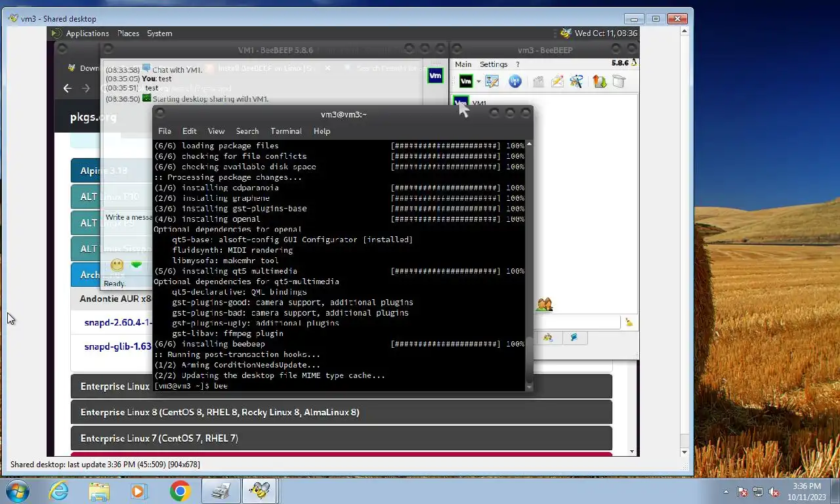Click the envelope with pencil message icon

(x=557, y=81)
